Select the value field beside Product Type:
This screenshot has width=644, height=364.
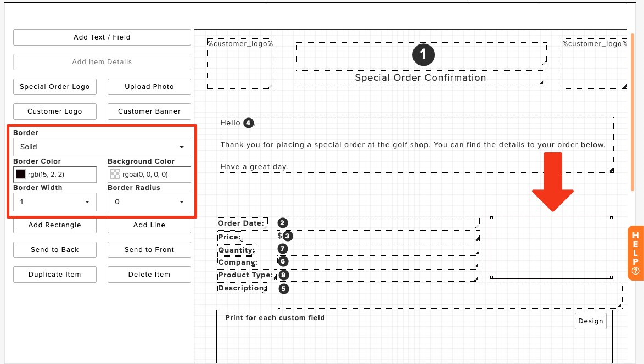pyautogui.click(x=378, y=275)
